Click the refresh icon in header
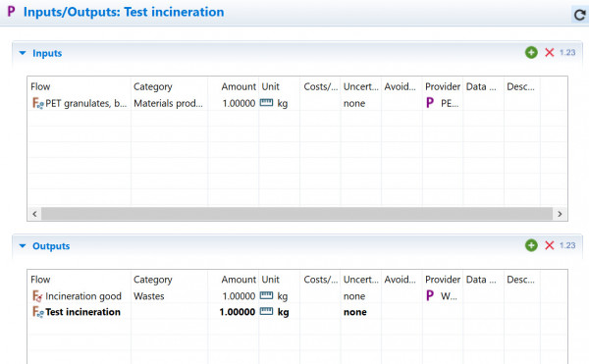589x364 pixels. pyautogui.click(x=579, y=15)
